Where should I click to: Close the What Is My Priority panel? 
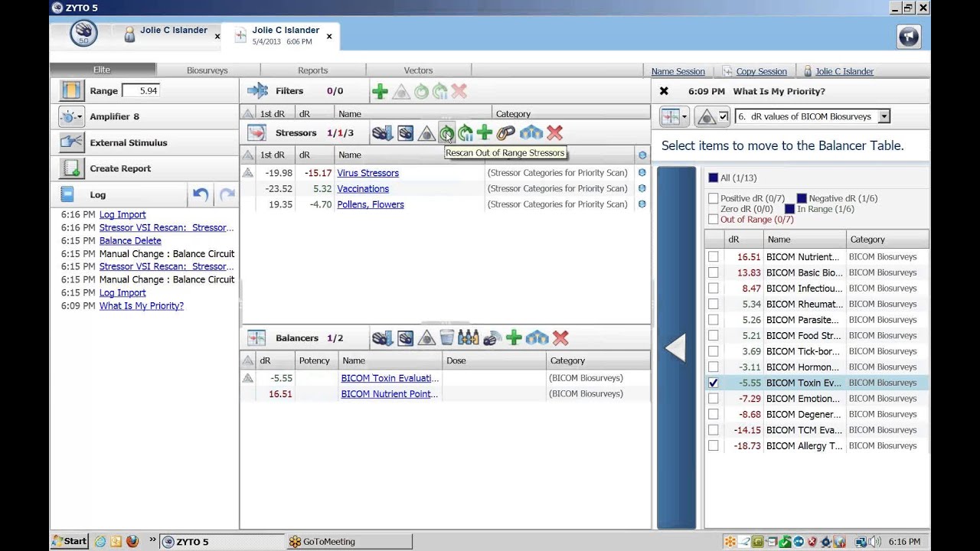click(664, 91)
